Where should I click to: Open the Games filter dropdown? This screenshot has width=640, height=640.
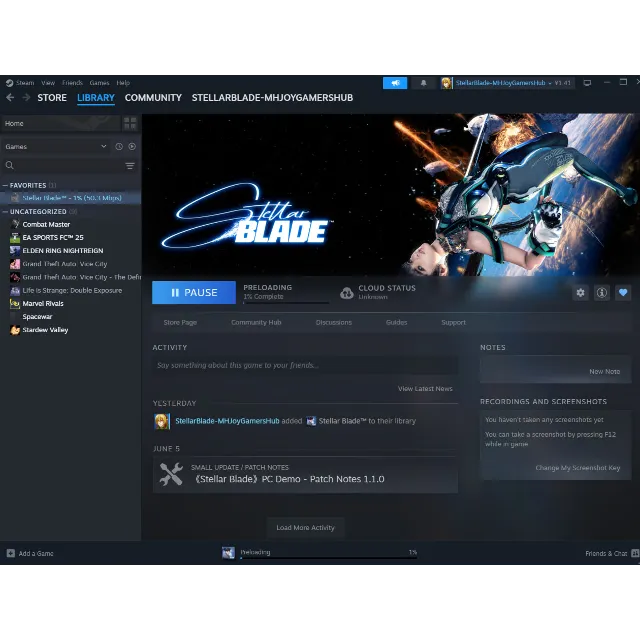point(56,147)
